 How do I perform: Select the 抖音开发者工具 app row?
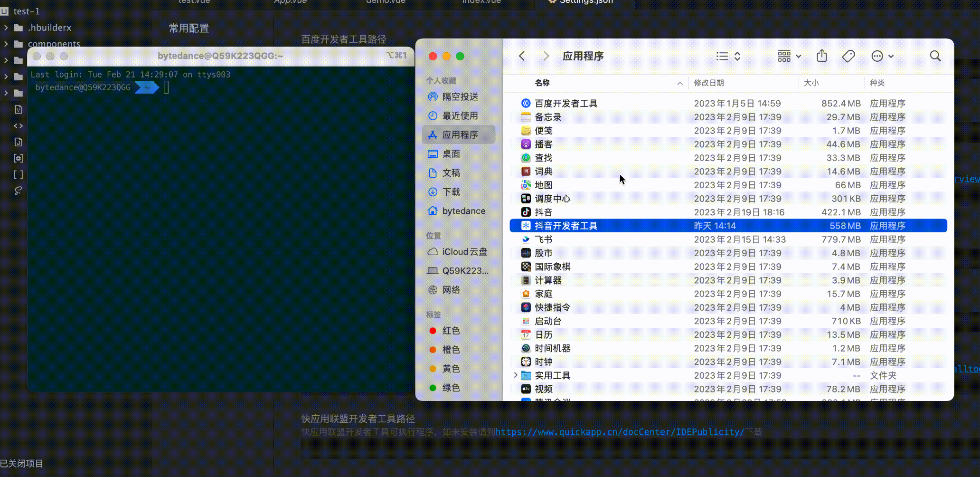click(728, 226)
